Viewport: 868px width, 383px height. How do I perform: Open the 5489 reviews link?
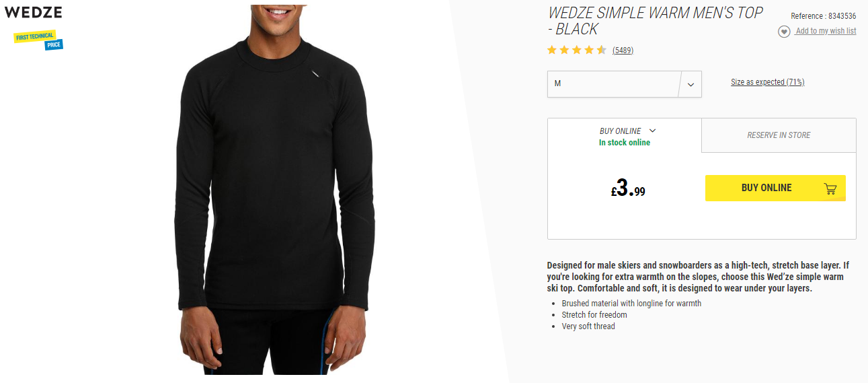pyautogui.click(x=623, y=50)
